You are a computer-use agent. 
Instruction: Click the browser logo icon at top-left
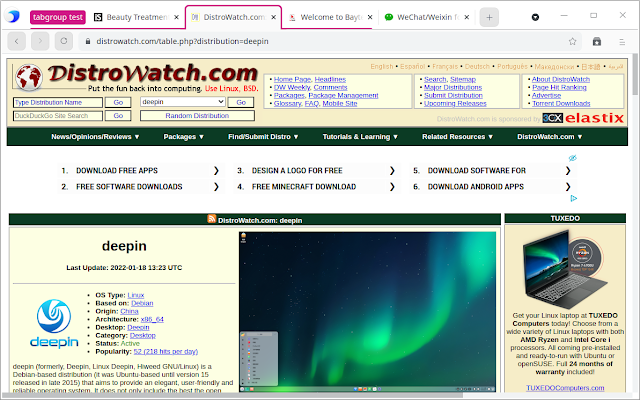(x=13, y=16)
